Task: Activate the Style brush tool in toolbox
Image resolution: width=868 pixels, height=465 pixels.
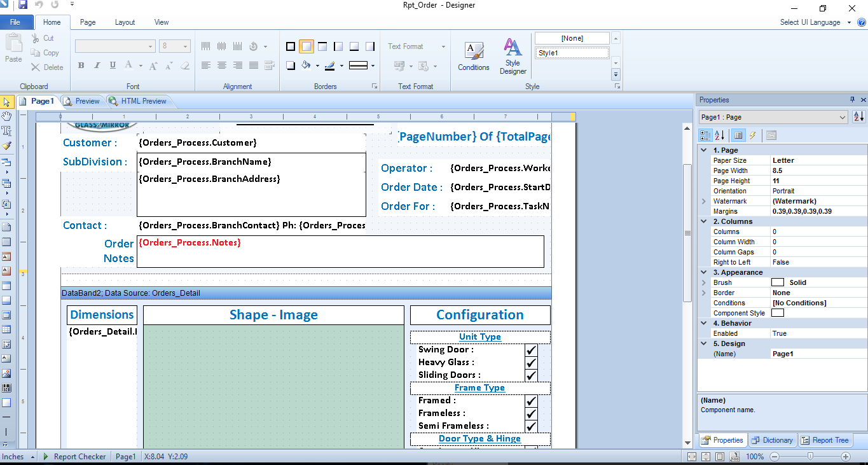Action: coord(6,146)
